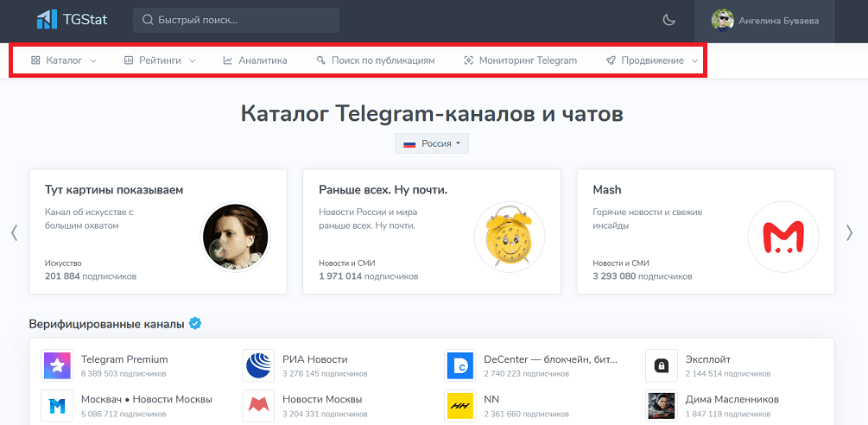Open the Рейтинги menu item
This screenshot has width=868, height=425.
160,60
